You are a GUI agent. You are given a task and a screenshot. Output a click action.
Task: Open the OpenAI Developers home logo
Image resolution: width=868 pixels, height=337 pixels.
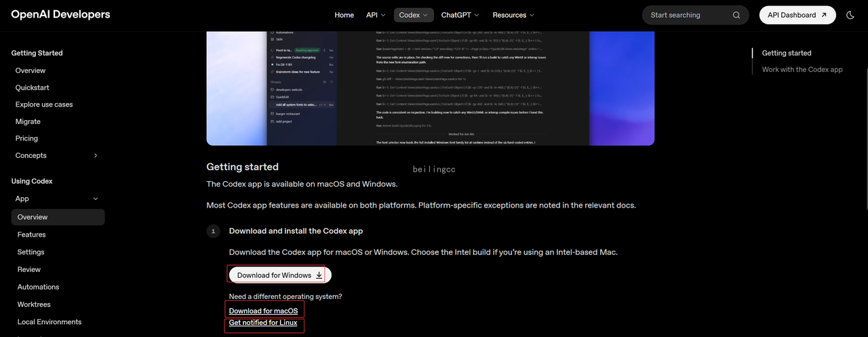coord(60,14)
